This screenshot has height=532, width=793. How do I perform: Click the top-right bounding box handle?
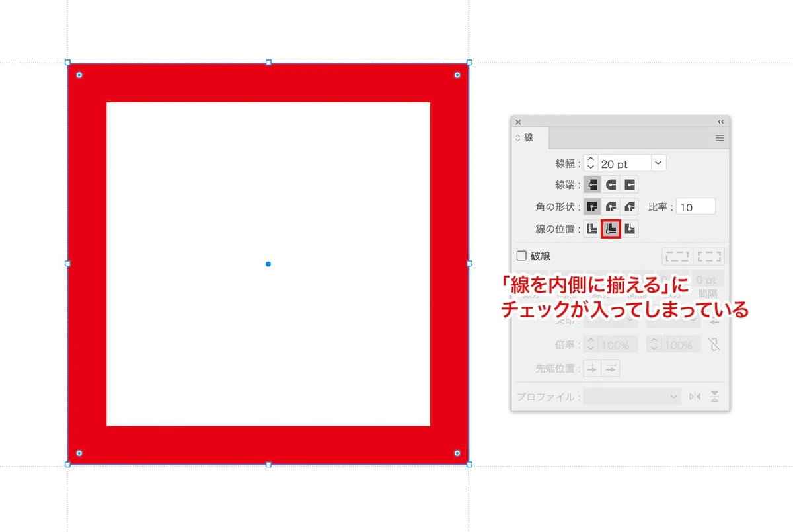(469, 63)
